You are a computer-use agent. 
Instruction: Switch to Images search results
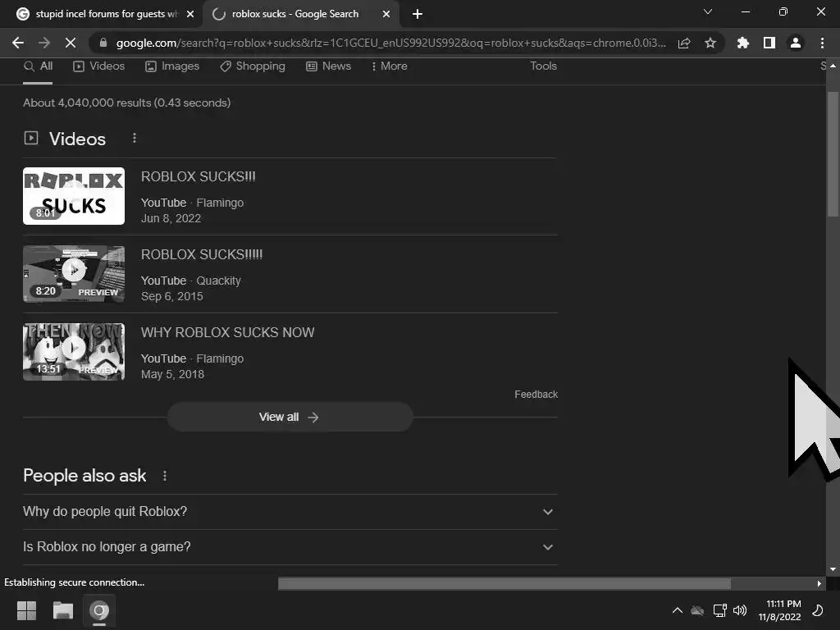(172, 66)
